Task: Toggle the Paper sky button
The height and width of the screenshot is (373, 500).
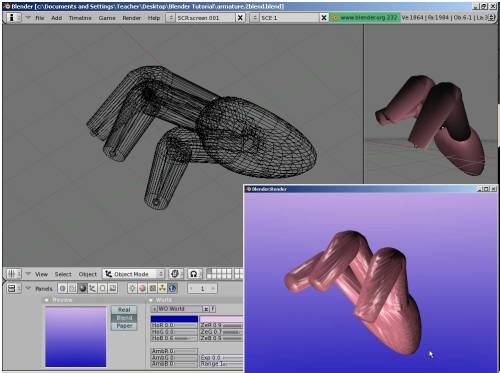Action: [124, 326]
